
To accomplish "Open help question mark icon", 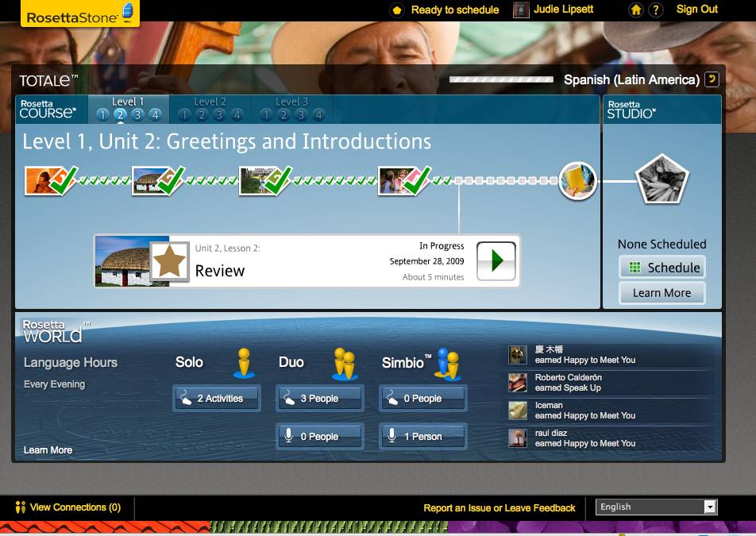I will [x=656, y=10].
